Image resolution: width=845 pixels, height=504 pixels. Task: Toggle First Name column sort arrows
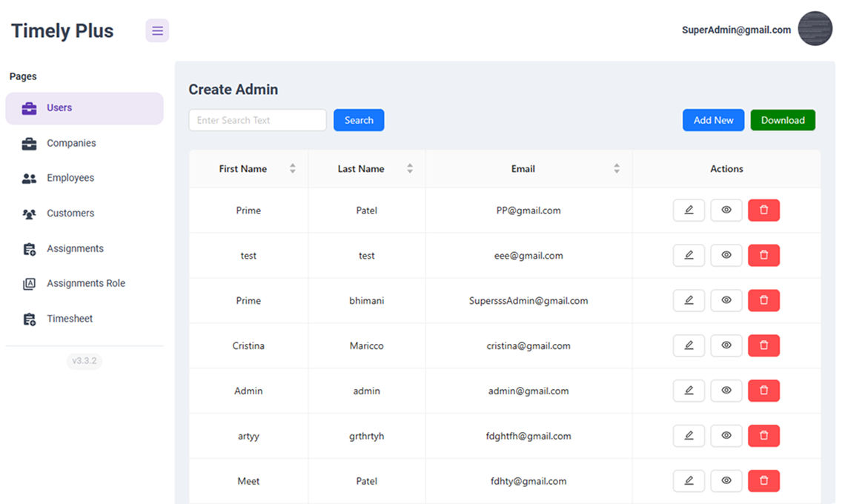292,168
